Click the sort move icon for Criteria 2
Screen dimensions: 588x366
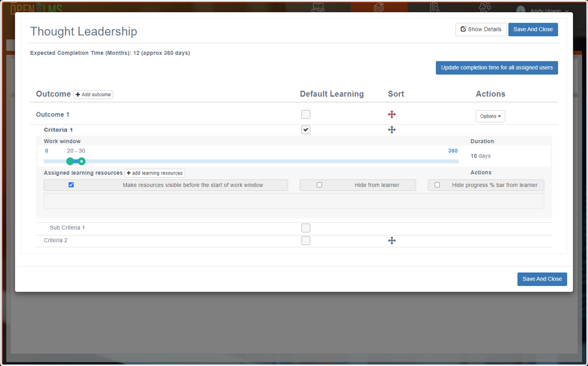point(392,240)
